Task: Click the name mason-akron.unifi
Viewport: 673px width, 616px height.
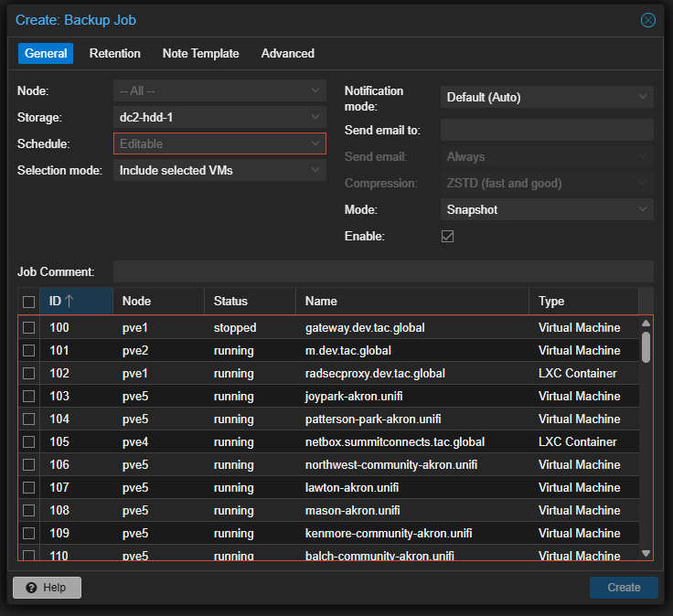Action: 352,511
